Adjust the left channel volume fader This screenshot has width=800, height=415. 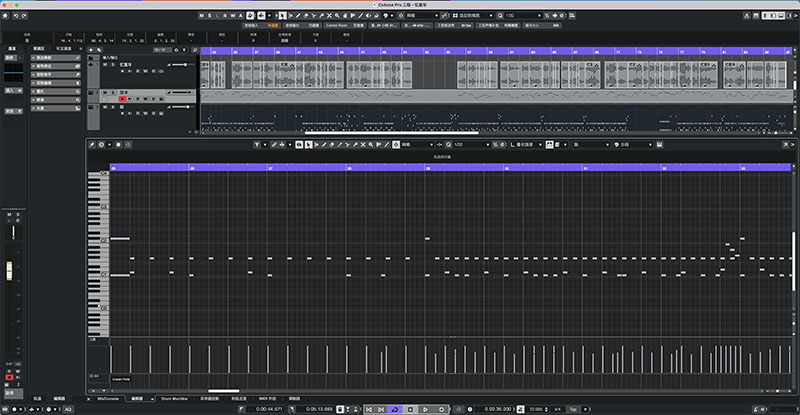click(9, 271)
